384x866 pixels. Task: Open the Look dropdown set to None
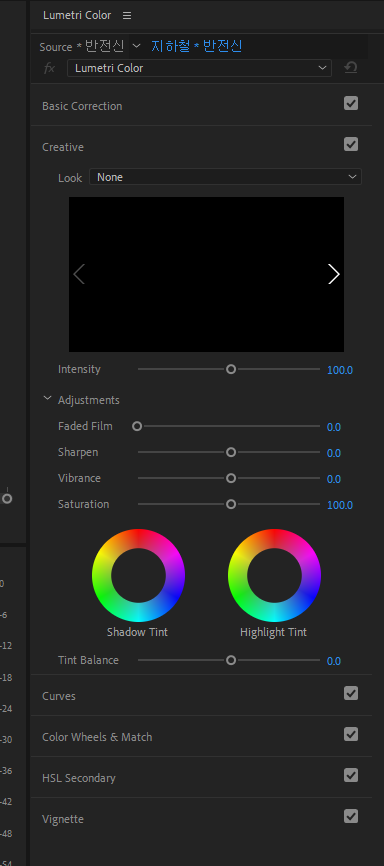(x=225, y=177)
